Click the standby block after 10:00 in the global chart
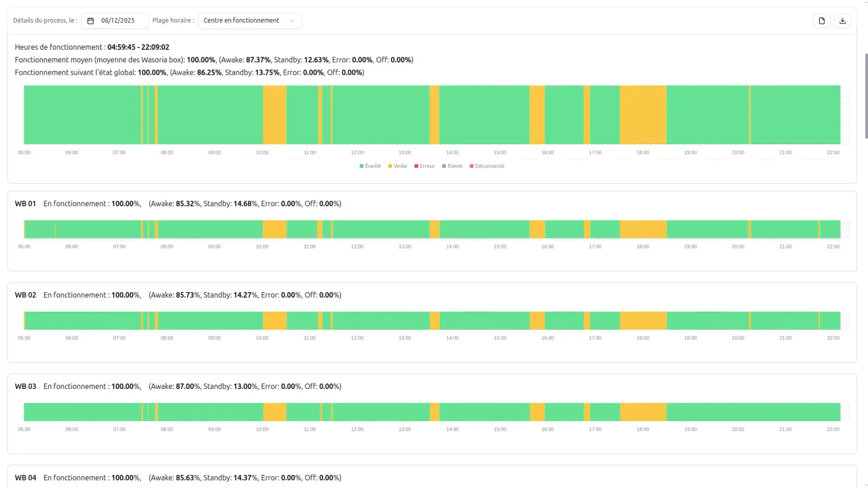 pyautogui.click(x=275, y=114)
